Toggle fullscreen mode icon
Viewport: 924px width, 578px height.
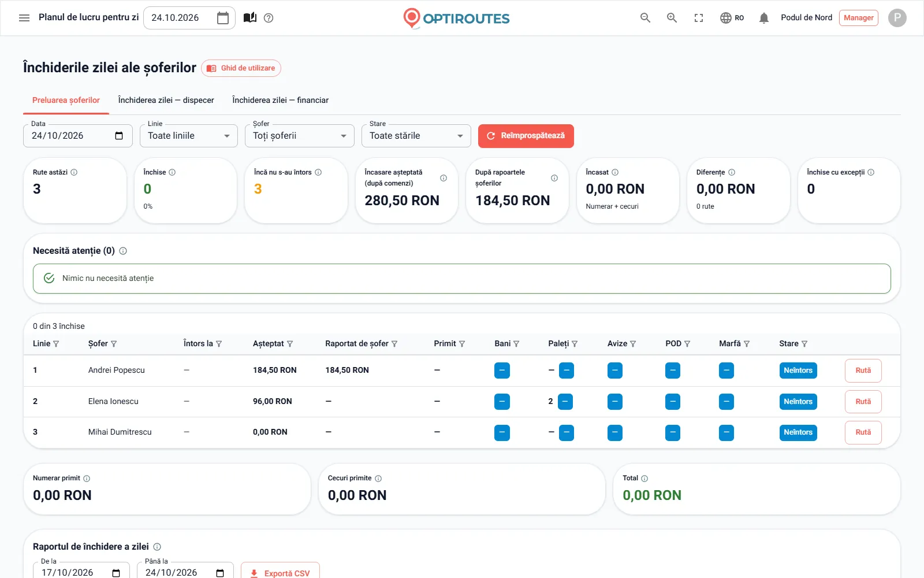(x=699, y=18)
